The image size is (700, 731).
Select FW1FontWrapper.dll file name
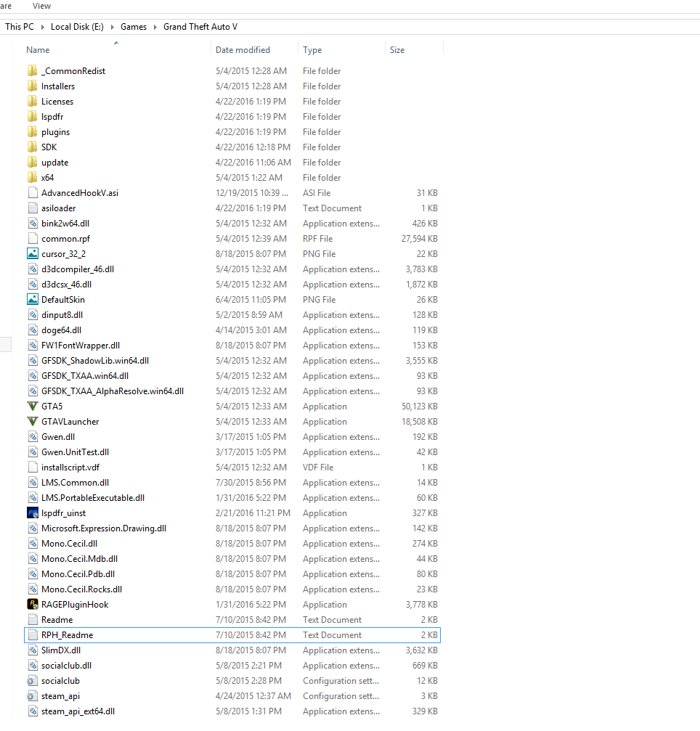pos(81,346)
